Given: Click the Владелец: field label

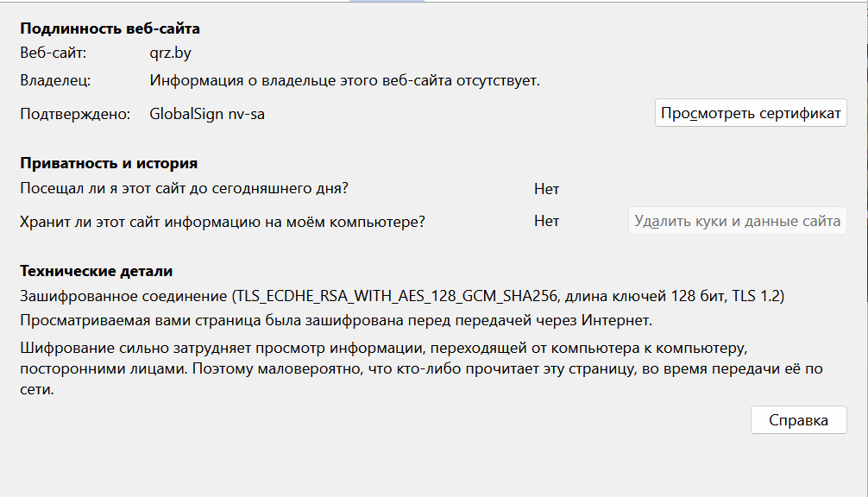Looking at the screenshot, I should [x=55, y=81].
